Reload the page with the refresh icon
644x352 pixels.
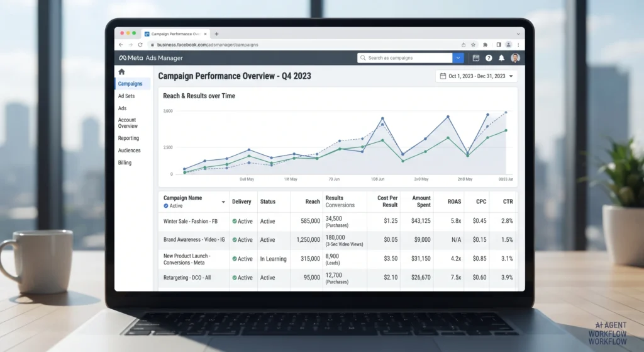[x=140, y=45]
